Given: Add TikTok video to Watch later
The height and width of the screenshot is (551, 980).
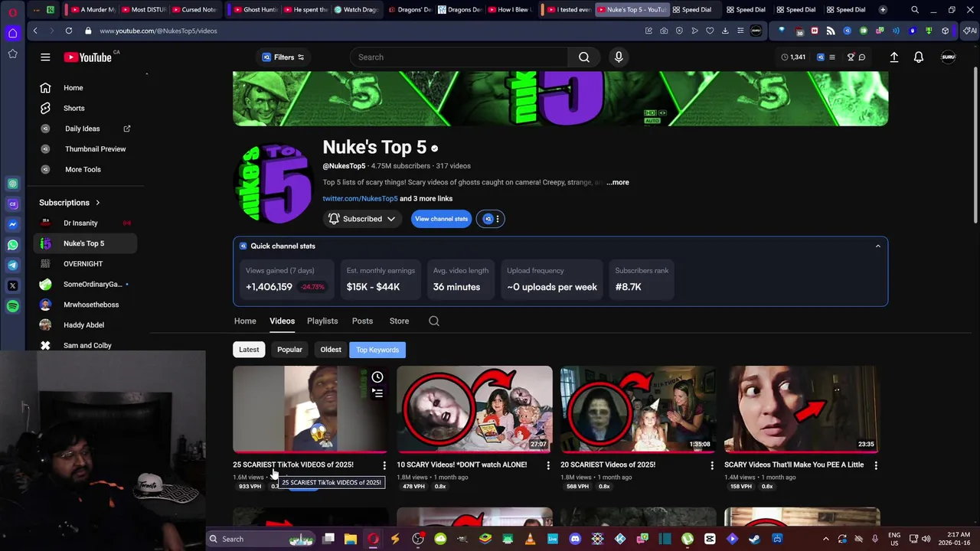Looking at the screenshot, I should (377, 377).
